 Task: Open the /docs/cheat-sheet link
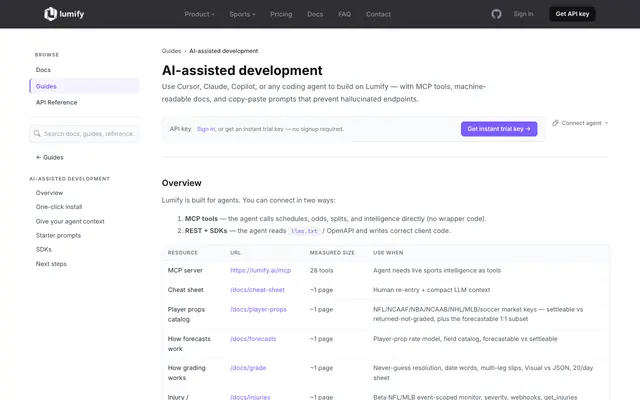coord(257,290)
